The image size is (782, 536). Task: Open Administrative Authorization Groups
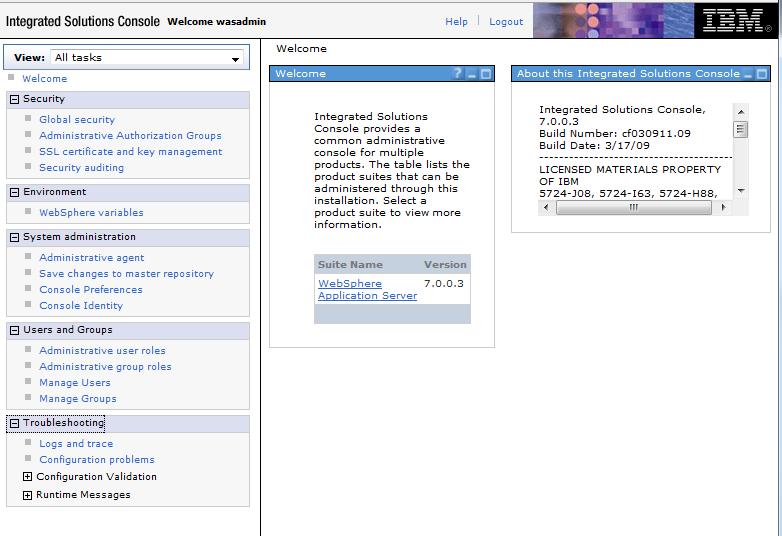(130, 136)
